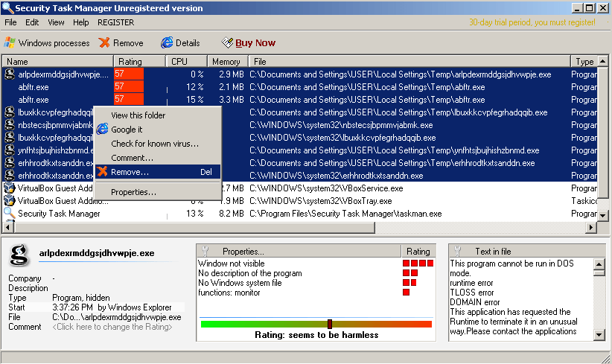Click the horizontal scrollbar right arrow
Image resolution: width=612 pixels, height=364 pixels.
(x=591, y=227)
